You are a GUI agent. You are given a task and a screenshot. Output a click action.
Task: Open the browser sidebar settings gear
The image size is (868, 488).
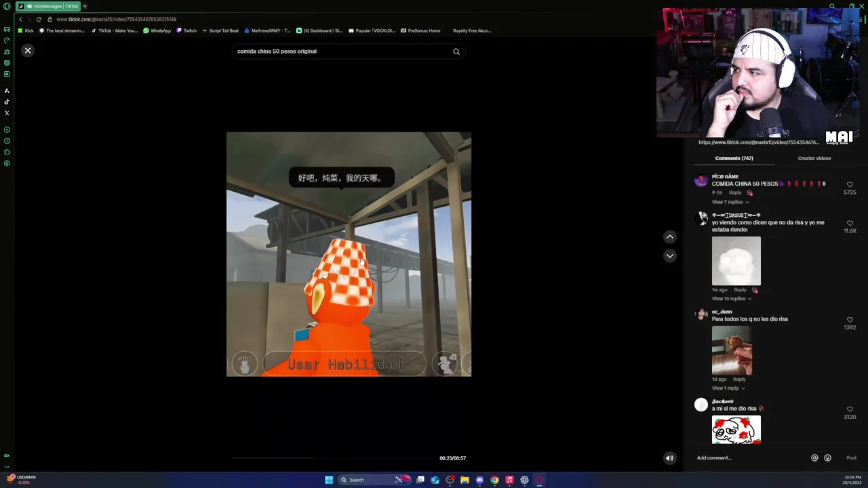(x=7, y=163)
